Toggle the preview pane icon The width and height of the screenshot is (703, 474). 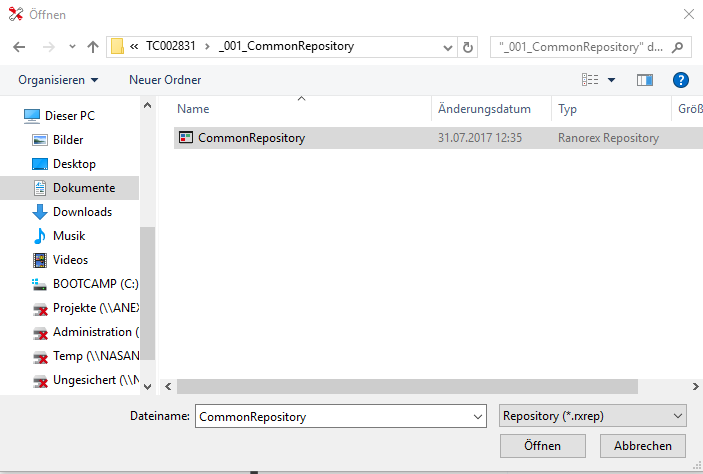point(644,79)
